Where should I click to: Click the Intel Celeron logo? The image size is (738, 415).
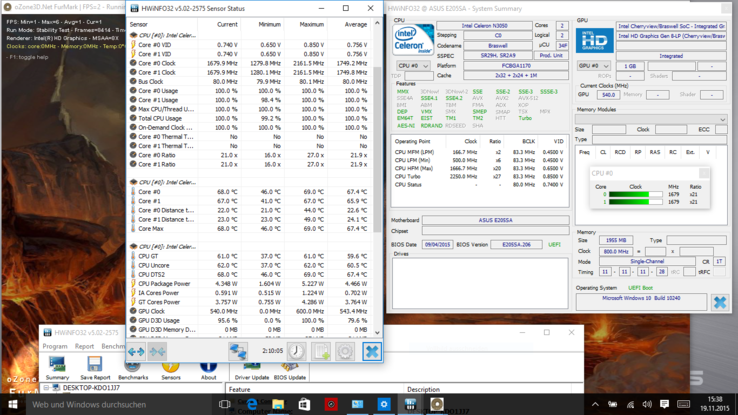(413, 40)
